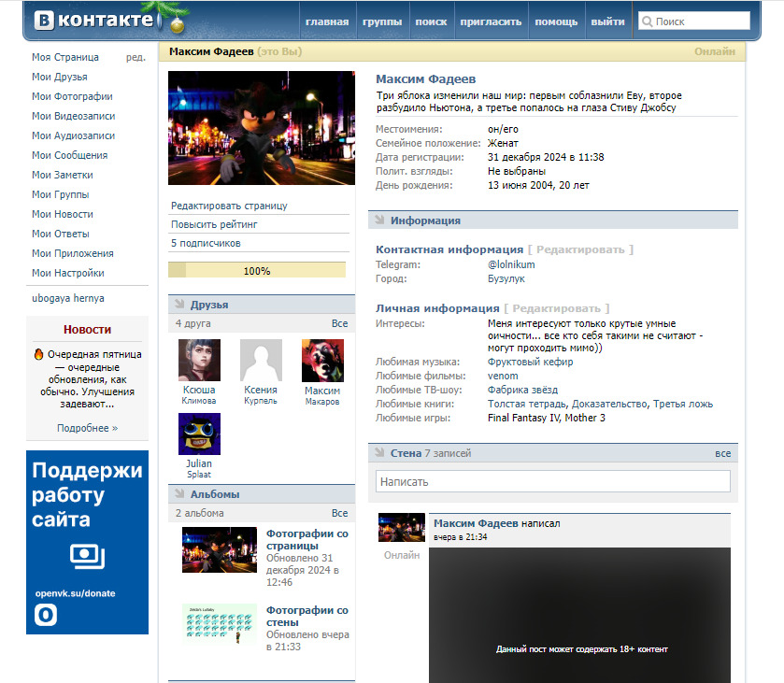Collapse the Альбомы section arrow
Viewport: 784px width, 683px height.
coord(179,493)
